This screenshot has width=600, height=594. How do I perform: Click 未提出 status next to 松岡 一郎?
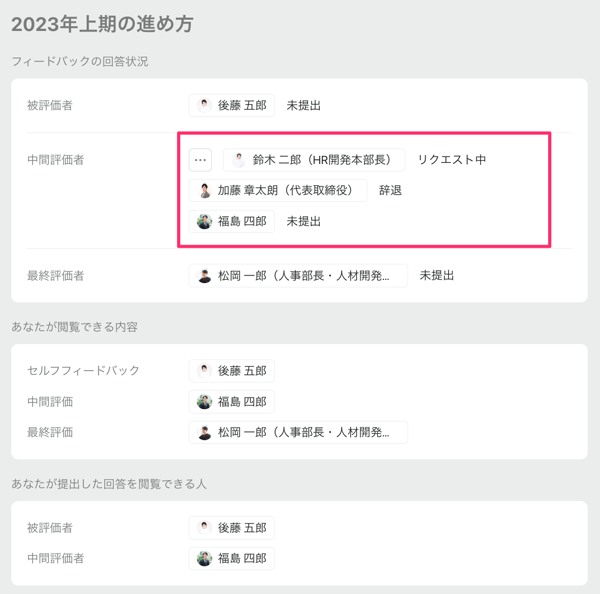436,275
